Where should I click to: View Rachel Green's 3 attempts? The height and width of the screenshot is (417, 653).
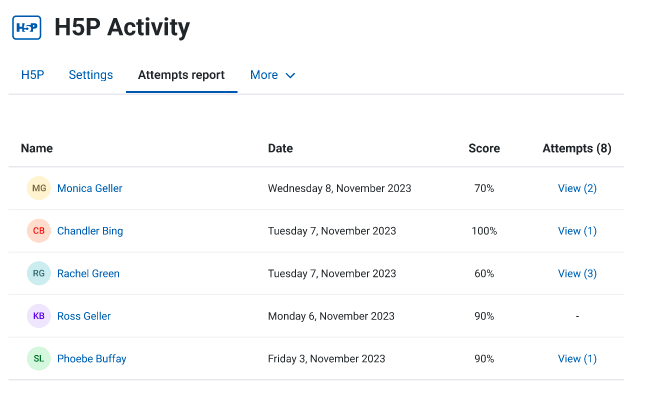click(x=577, y=273)
